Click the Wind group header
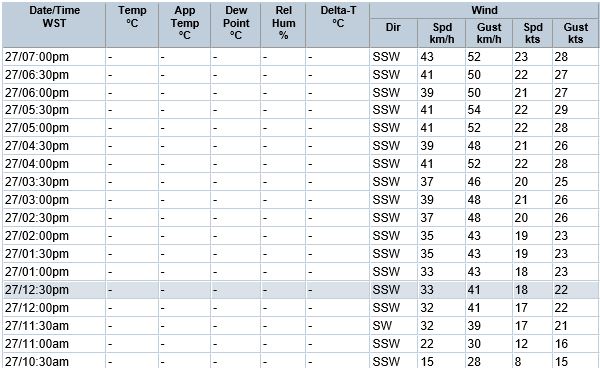The image size is (600, 368). pyautogui.click(x=484, y=10)
